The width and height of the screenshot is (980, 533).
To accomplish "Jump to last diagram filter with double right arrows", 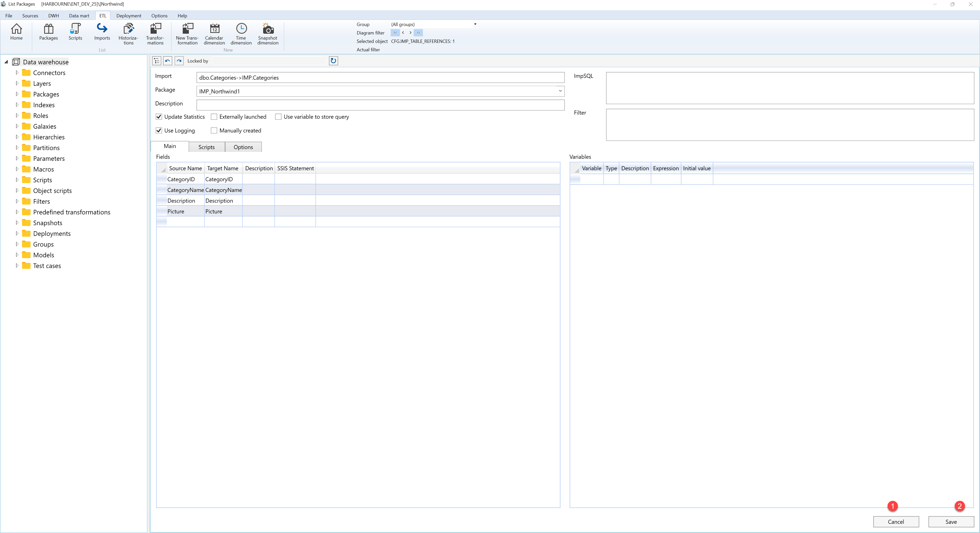I will pyautogui.click(x=418, y=33).
